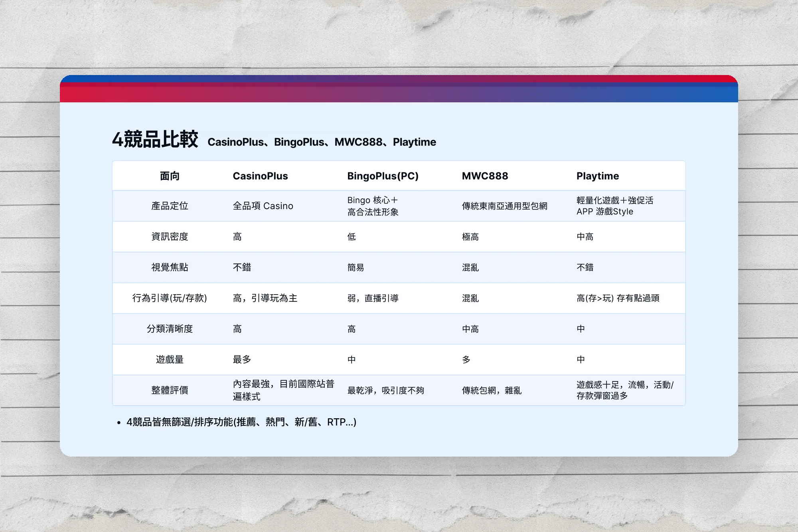Click "極高" in the 資訊密度 row

point(470,237)
